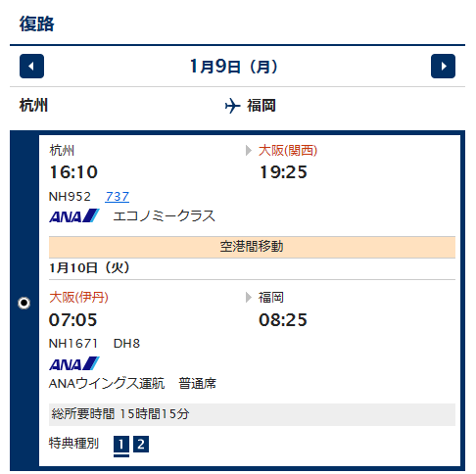476x474 pixels.
Task: Click the 大阪(伊丹) departure airport text
Action: pos(78,298)
